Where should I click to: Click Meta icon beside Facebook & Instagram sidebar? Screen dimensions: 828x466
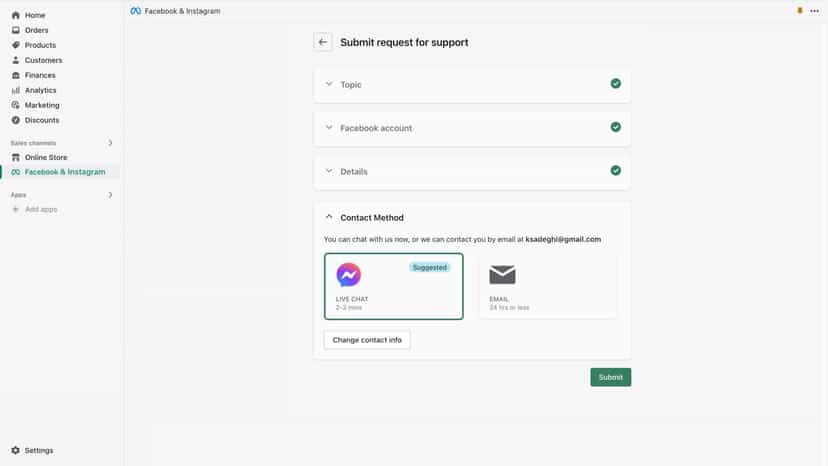(15, 172)
